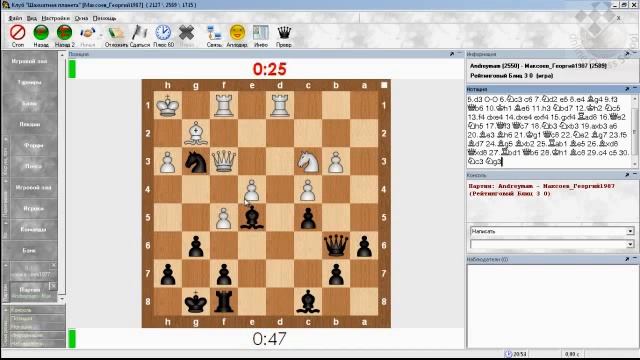
Task: Click the Назад green button icon
Action: [x=41, y=33]
